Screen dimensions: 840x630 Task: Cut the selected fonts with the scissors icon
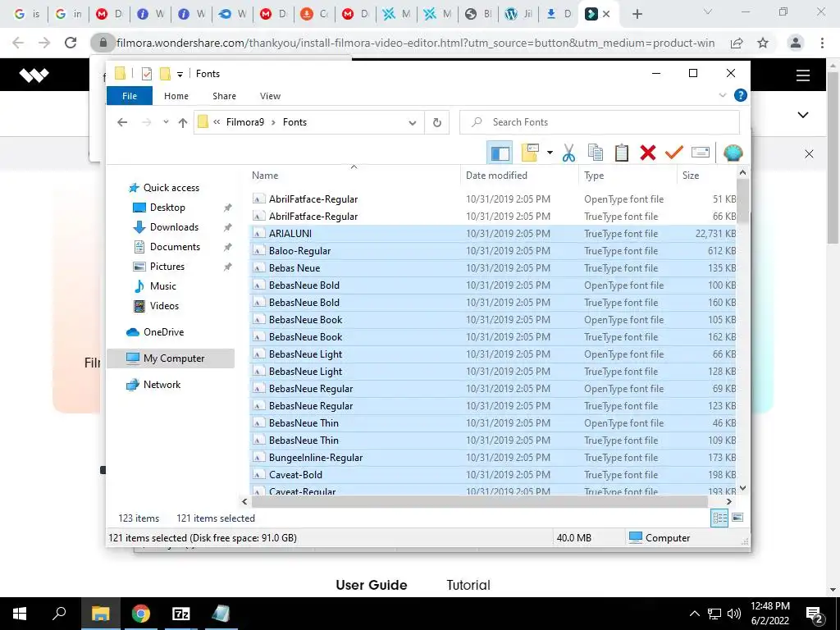click(x=569, y=153)
